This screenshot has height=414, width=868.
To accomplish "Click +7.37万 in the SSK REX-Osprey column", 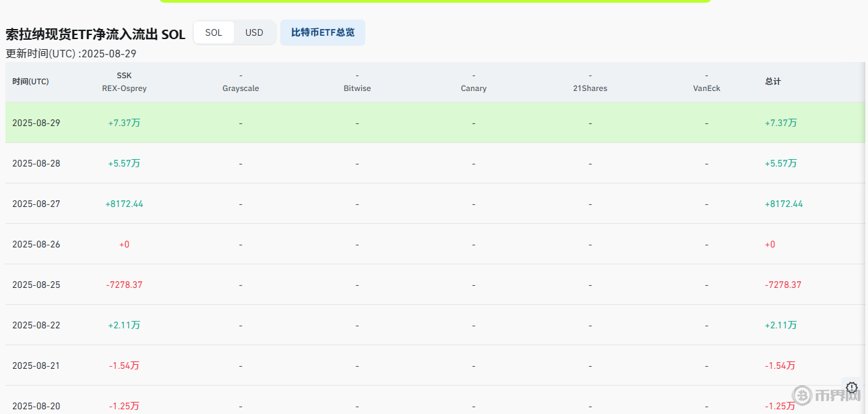I will [x=124, y=123].
